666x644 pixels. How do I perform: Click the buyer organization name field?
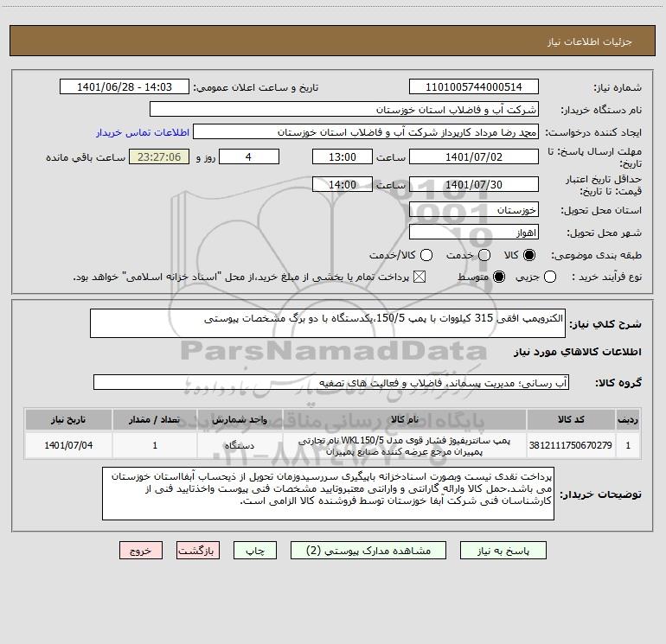(x=344, y=110)
